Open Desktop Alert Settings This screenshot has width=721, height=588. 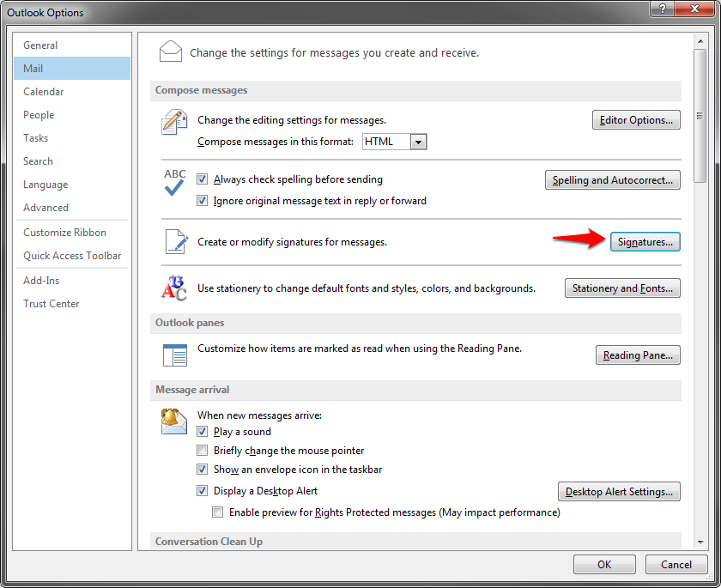coord(619,492)
